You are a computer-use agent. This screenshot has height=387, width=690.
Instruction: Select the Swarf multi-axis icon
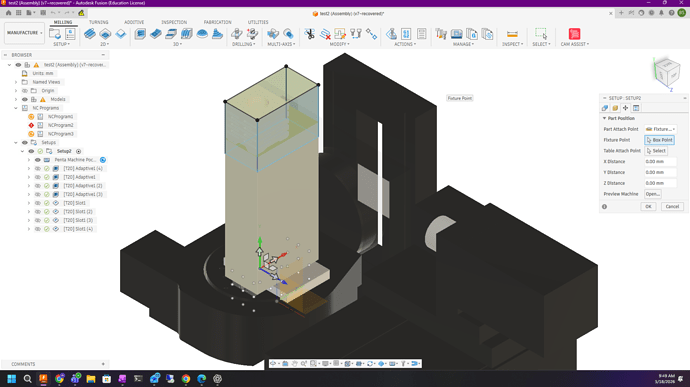(x=273, y=34)
